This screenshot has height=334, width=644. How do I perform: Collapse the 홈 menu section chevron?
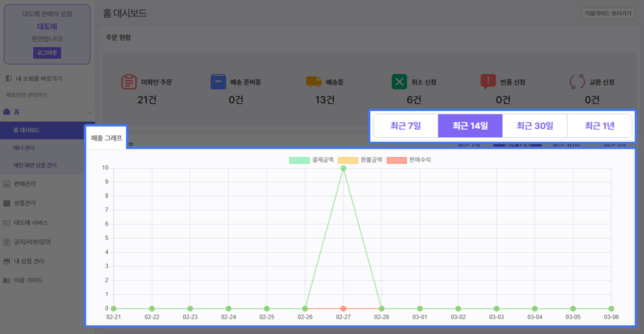click(88, 112)
